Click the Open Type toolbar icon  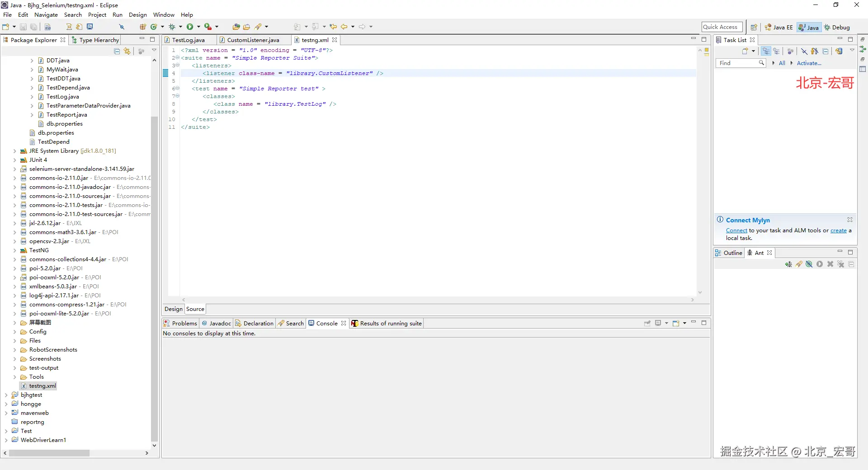coord(236,27)
